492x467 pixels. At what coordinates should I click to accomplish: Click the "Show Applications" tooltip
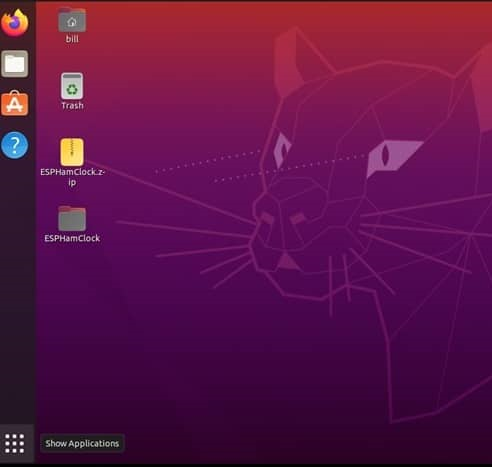[82, 443]
